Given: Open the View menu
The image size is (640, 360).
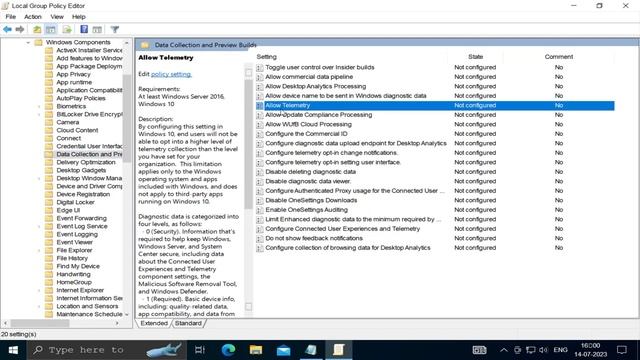Looking at the screenshot, I should pos(57,17).
